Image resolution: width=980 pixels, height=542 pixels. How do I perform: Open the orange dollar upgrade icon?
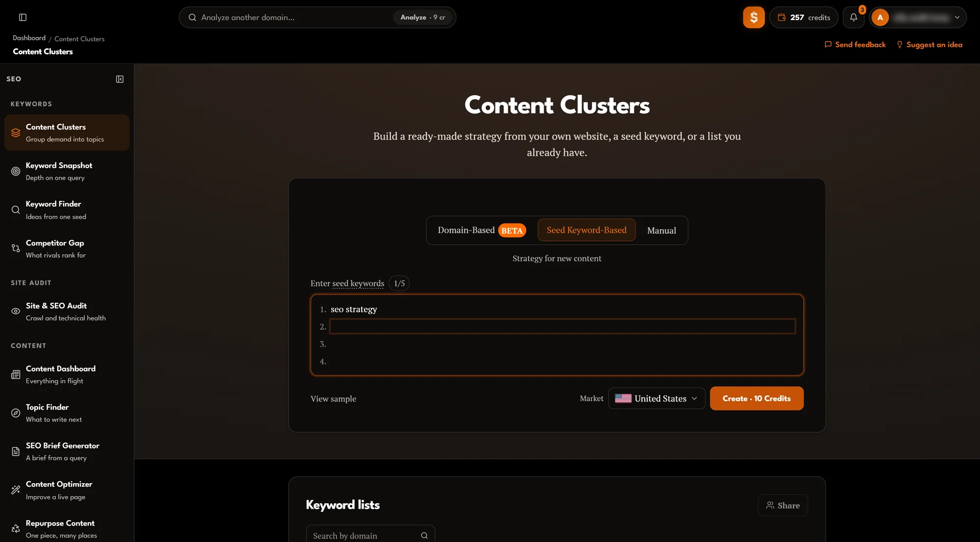(x=754, y=17)
